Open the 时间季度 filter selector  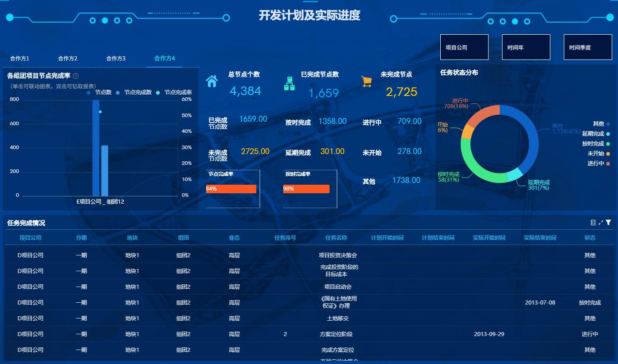point(588,47)
